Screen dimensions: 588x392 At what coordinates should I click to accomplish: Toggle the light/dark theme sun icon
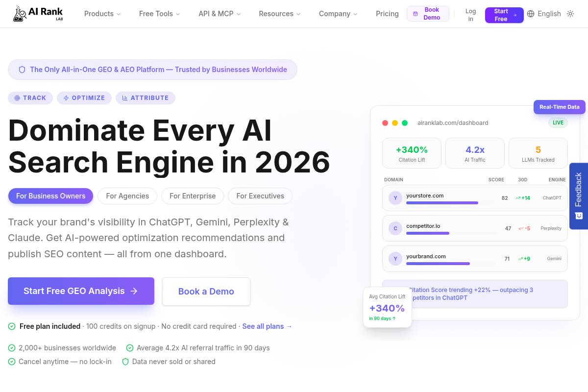coord(570,14)
